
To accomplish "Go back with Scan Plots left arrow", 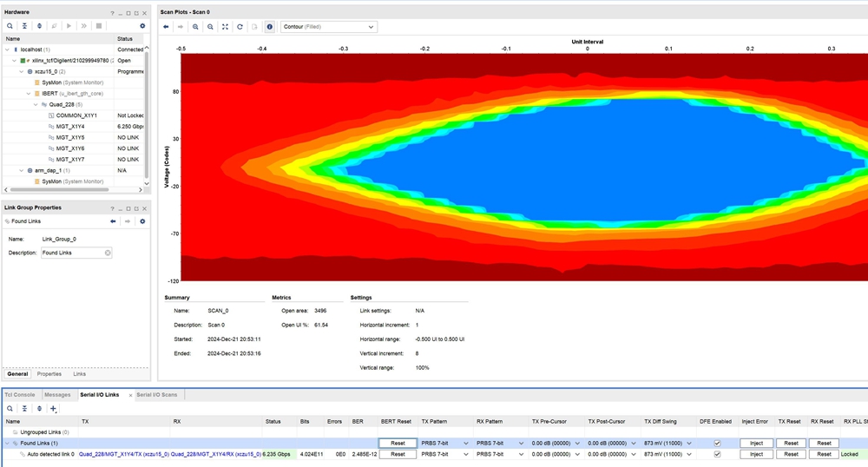I will click(166, 27).
